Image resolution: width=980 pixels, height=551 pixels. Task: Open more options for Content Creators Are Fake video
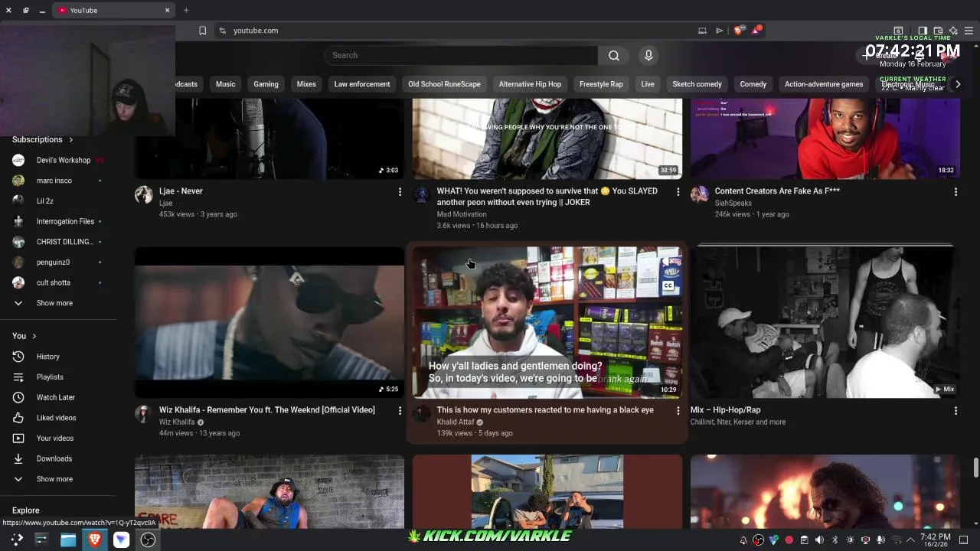tap(955, 191)
